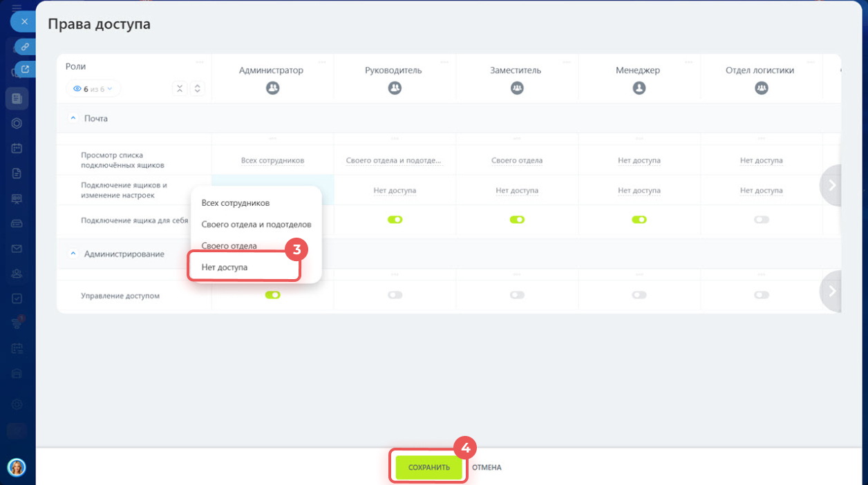Click the collapse all sections icon

(179, 88)
